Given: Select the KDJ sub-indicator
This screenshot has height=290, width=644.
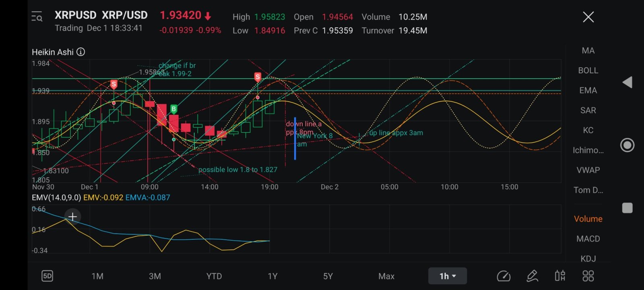Looking at the screenshot, I should pos(588,259).
